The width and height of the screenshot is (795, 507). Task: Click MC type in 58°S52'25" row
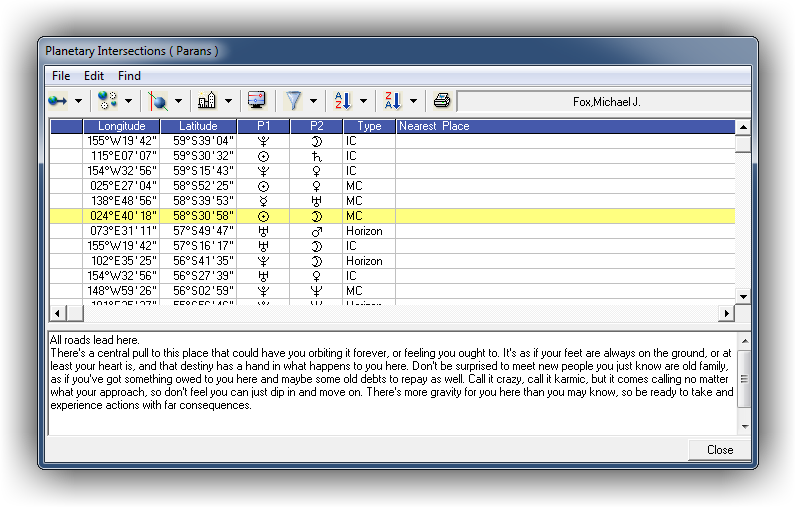[354, 186]
